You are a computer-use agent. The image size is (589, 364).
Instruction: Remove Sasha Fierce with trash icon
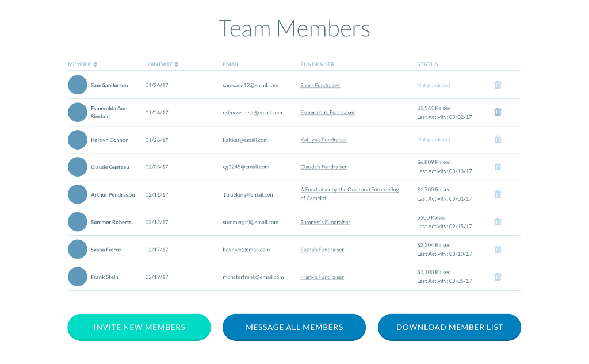(498, 249)
